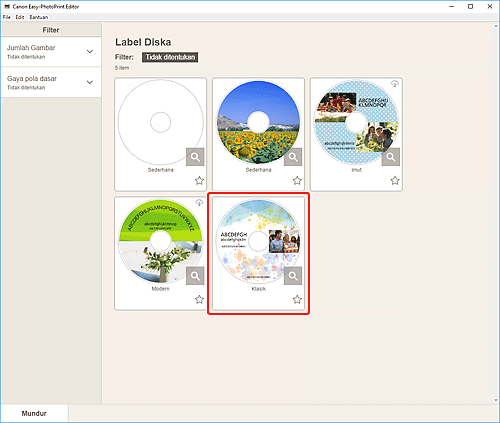500x423 pixels.
Task: Click the Canon Easy-PhotoPrint Editor app icon
Action: coord(7,7)
